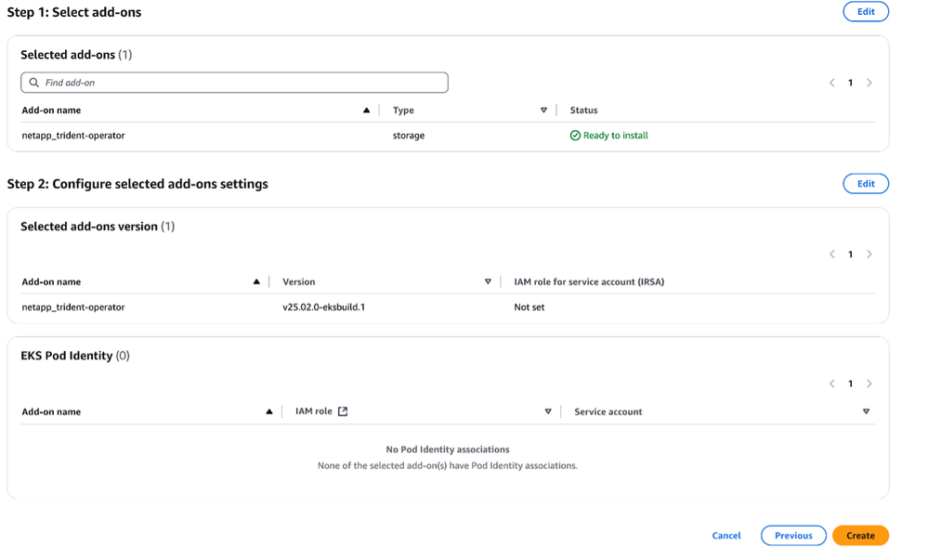Screen dimensions: 928x560
Task: Edit Step 1 Select add-ons
Action: point(865,11)
